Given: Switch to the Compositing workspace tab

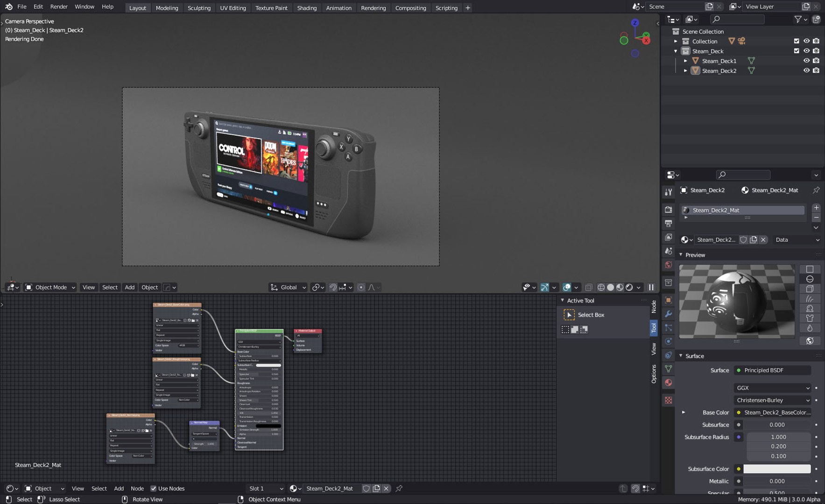Looking at the screenshot, I should (x=410, y=8).
